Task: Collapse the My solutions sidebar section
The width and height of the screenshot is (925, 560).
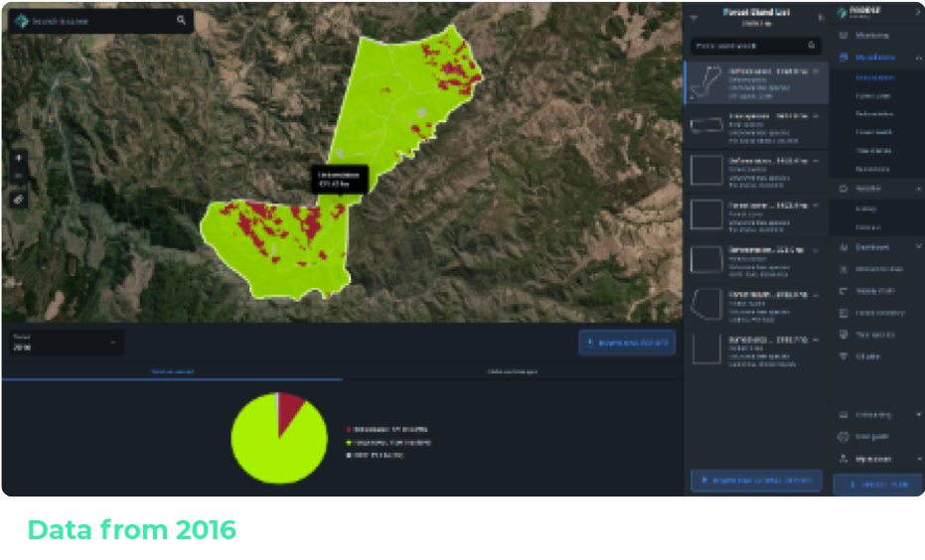Action: (917, 58)
